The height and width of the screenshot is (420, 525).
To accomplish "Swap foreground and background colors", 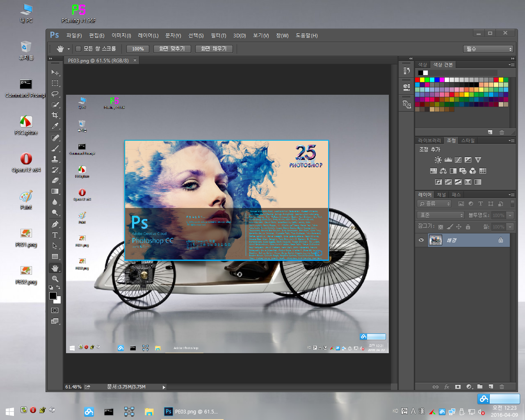I will (58, 287).
